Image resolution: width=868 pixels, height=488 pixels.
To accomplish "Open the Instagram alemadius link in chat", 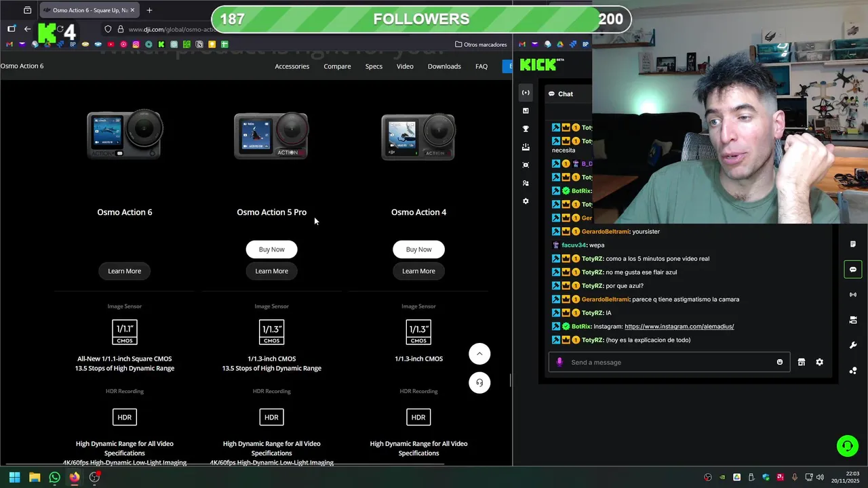I will pos(679,326).
